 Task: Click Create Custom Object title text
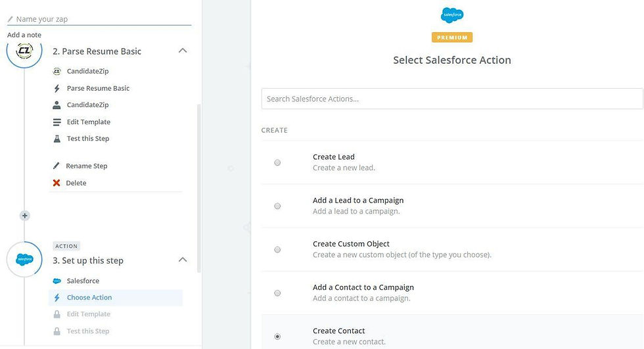(x=351, y=244)
